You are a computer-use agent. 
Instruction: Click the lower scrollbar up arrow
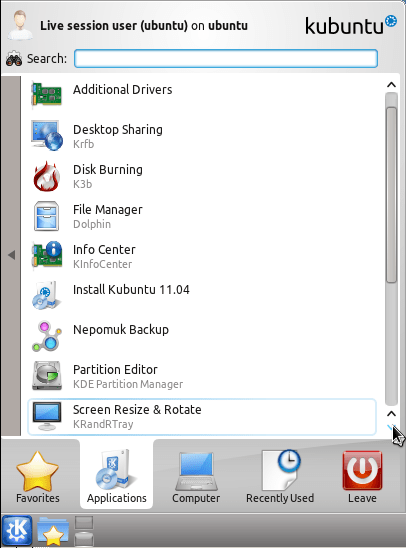pos(391,414)
